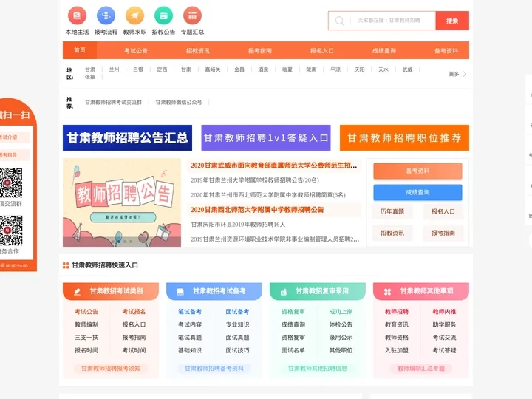Select region 白银
The height and width of the screenshot is (399, 532).
(138, 69)
